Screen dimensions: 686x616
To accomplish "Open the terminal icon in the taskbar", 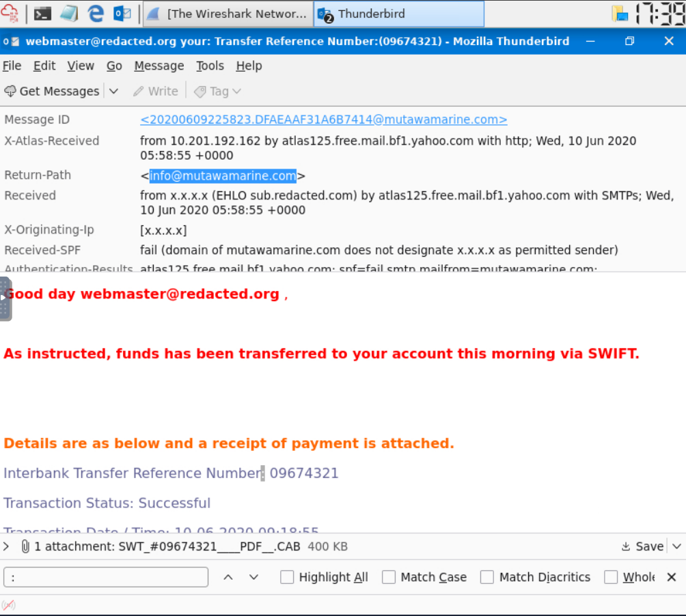I will click(x=43, y=14).
